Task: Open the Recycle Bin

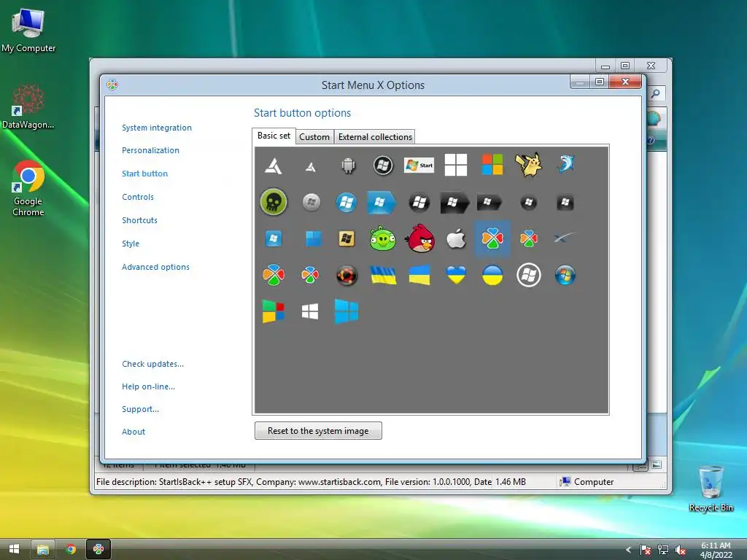Action: pyautogui.click(x=711, y=488)
